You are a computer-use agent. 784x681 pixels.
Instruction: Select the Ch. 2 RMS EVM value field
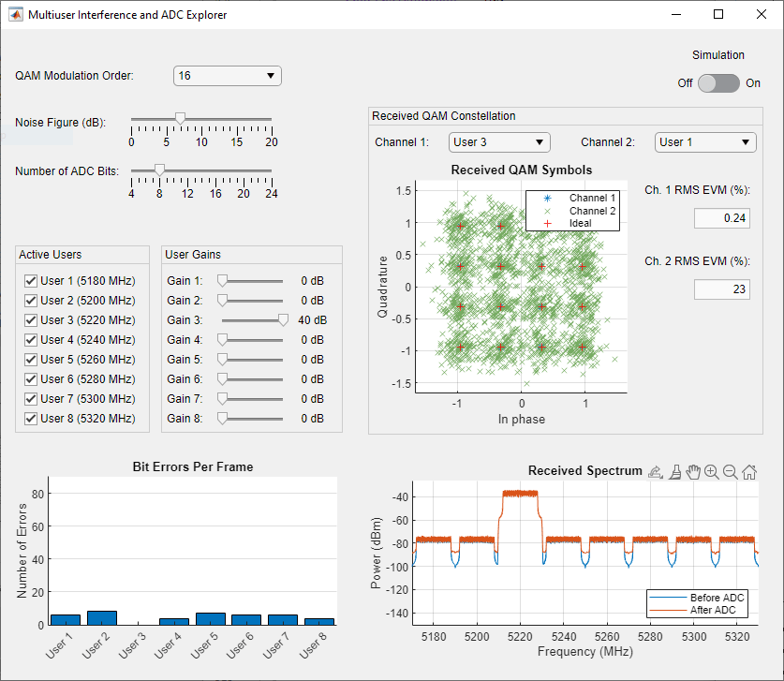(721, 289)
